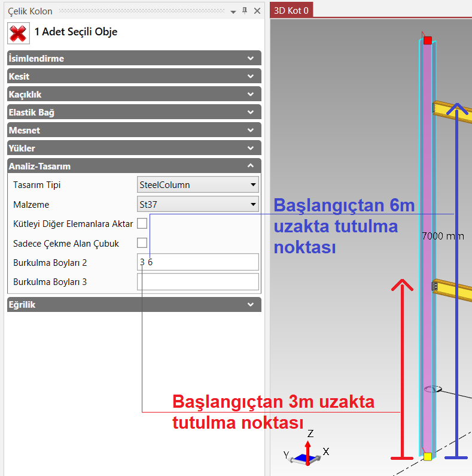Image resolution: width=472 pixels, height=476 pixels.
Task: Enable Kütleyi Diğer Elemanlara Aktar checkbox
Action: tap(142, 223)
